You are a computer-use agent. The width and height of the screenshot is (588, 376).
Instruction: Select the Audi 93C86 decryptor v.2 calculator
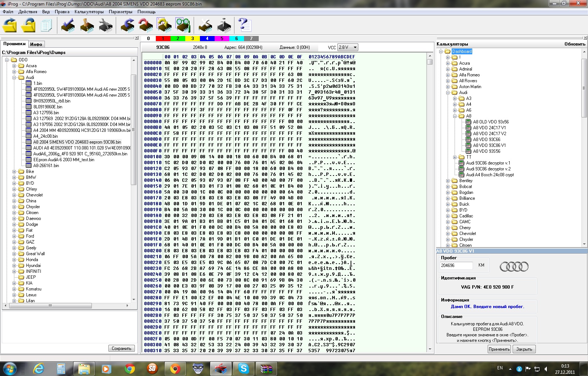488,169
